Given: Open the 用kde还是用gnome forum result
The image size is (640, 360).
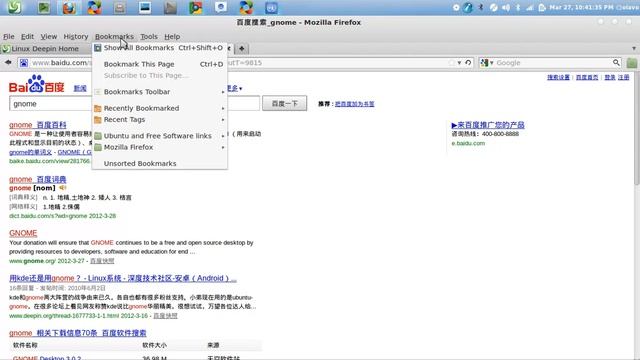Looking at the screenshot, I should [123, 278].
